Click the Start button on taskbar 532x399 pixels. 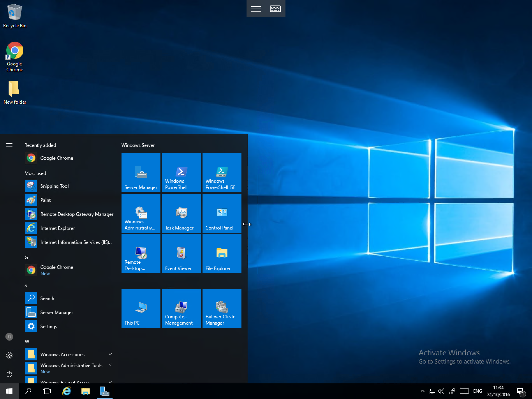(9, 391)
